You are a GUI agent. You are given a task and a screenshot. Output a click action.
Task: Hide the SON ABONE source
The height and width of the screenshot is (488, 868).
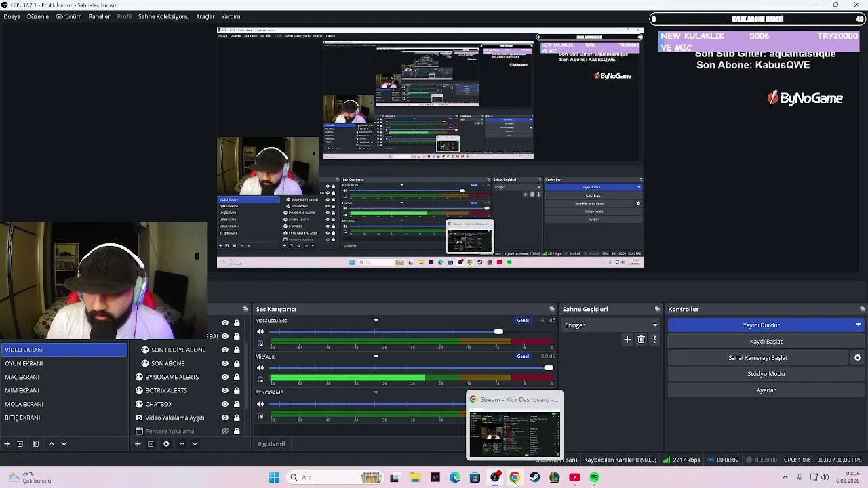(225, 363)
